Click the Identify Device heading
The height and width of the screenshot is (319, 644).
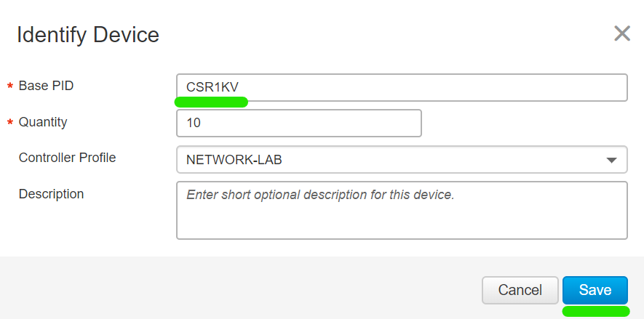point(88,36)
